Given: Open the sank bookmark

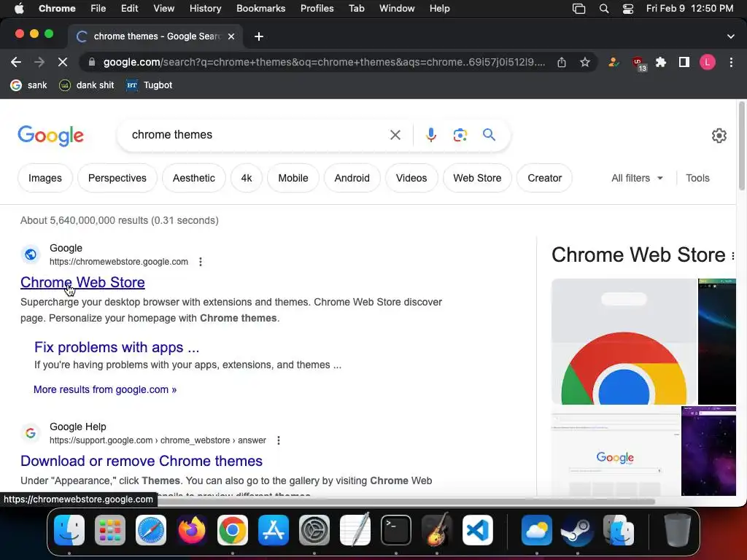Looking at the screenshot, I should coord(29,85).
